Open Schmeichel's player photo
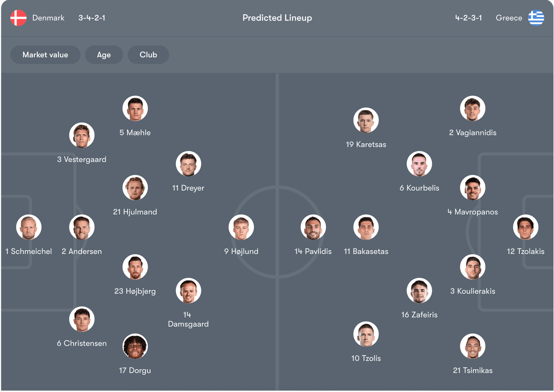 pos(29,227)
